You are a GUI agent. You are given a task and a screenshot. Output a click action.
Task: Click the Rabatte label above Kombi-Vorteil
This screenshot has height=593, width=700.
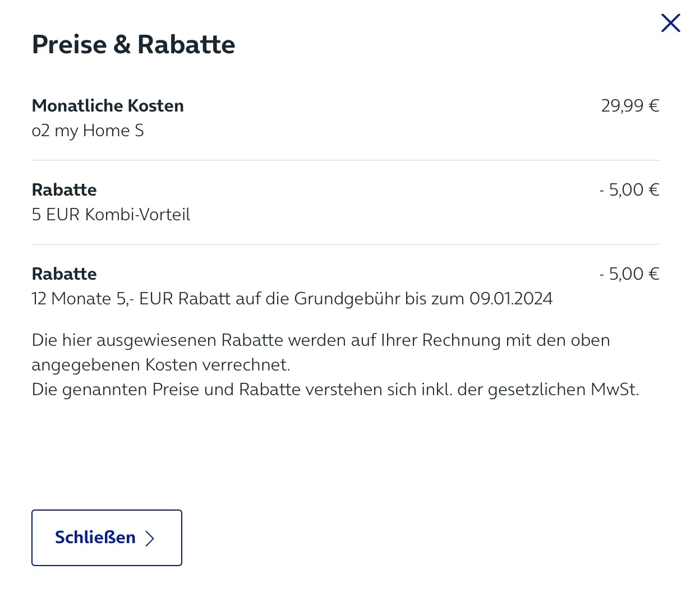coord(64,189)
